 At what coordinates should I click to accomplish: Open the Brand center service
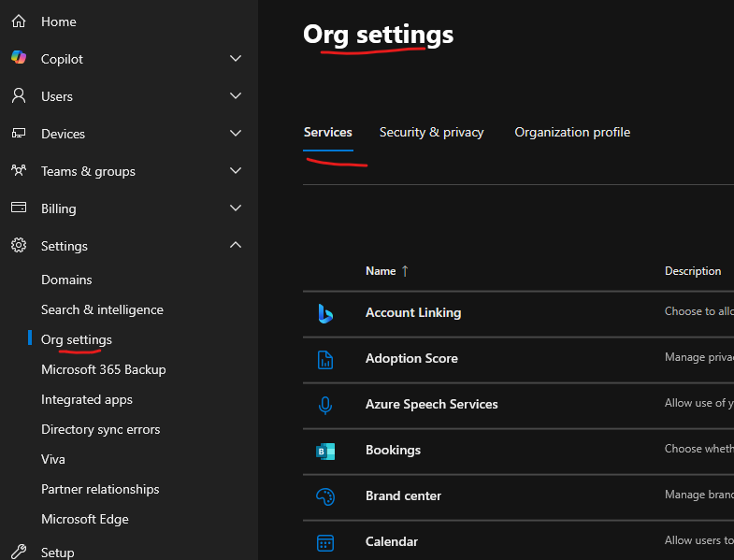click(403, 495)
